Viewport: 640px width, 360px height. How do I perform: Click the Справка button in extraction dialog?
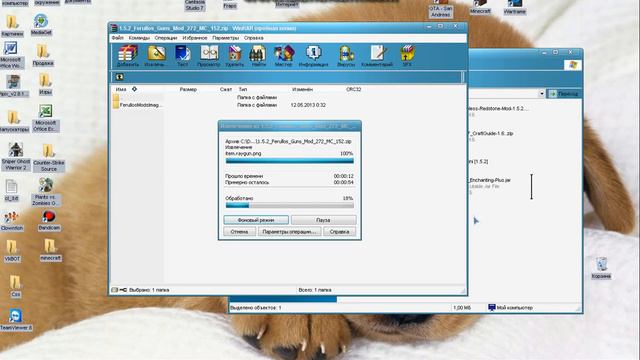[340, 231]
